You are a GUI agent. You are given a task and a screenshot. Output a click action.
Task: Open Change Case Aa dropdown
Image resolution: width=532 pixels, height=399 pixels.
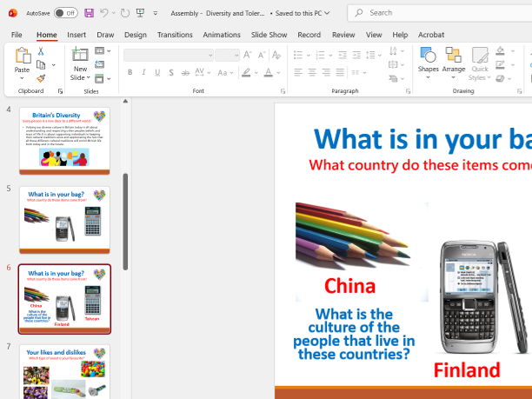pyautogui.click(x=226, y=73)
